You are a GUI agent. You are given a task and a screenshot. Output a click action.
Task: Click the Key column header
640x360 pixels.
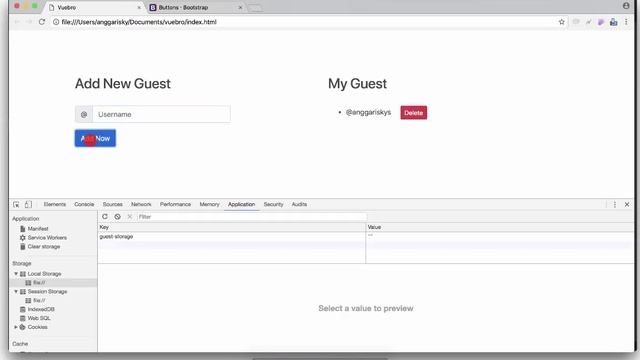(x=232, y=227)
